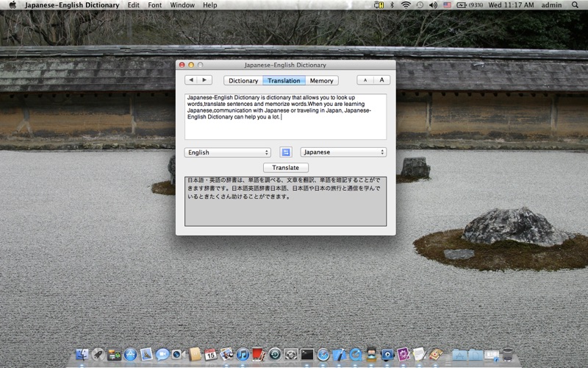Click the Time Machine menu bar icon
The image size is (588, 368).
[420, 5]
